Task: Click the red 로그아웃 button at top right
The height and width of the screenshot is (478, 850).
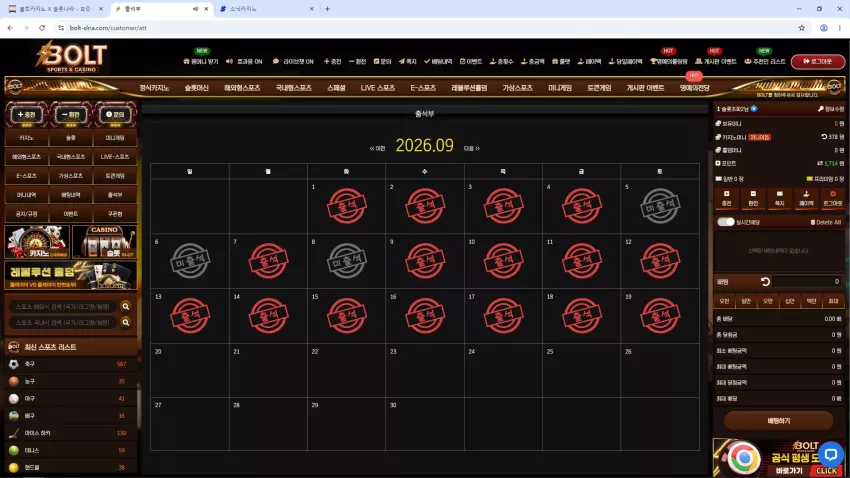Action: coord(817,62)
